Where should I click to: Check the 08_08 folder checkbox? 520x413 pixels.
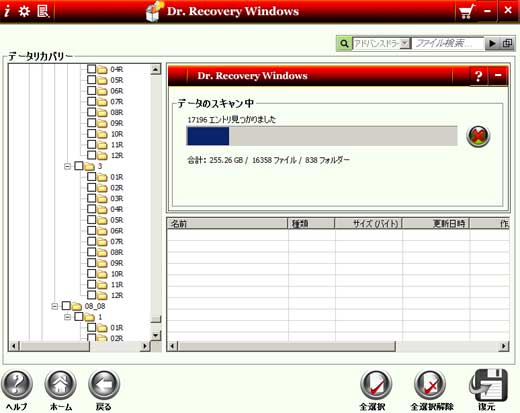tap(66, 305)
